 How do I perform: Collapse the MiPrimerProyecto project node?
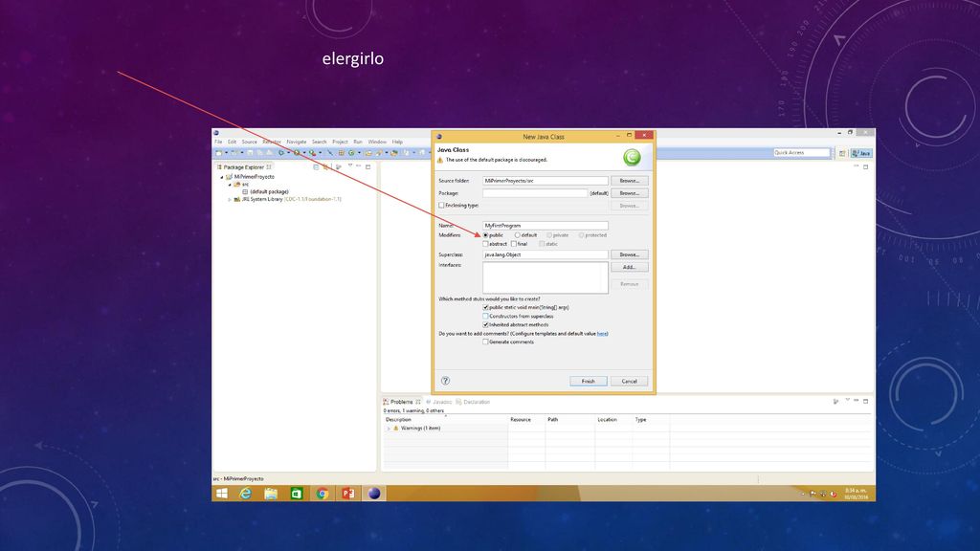(x=222, y=177)
